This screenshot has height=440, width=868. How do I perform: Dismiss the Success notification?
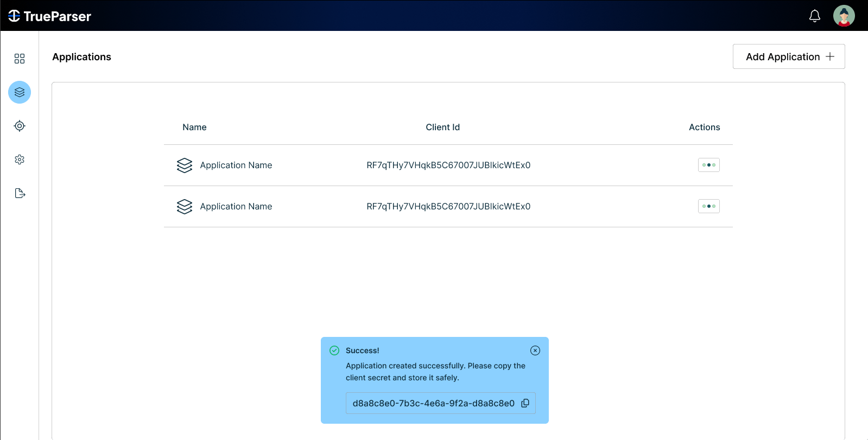pos(535,350)
